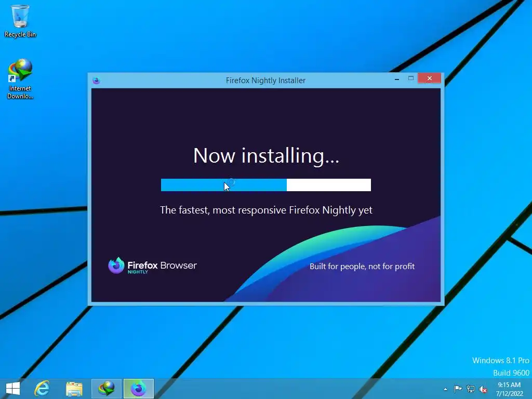Show hidden system tray icons arrow
Image resolution: width=532 pixels, height=399 pixels.
click(x=445, y=389)
